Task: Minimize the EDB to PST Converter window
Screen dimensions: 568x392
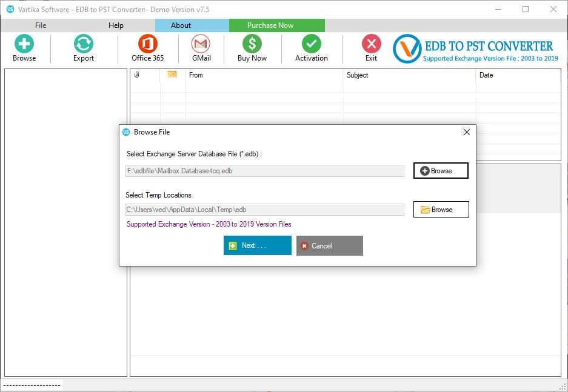Action: point(498,10)
